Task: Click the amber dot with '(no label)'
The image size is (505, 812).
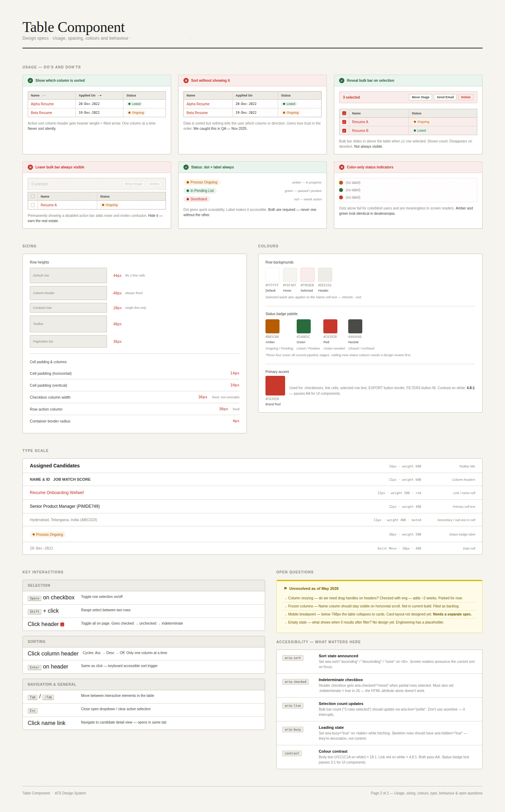Action: [x=341, y=183]
